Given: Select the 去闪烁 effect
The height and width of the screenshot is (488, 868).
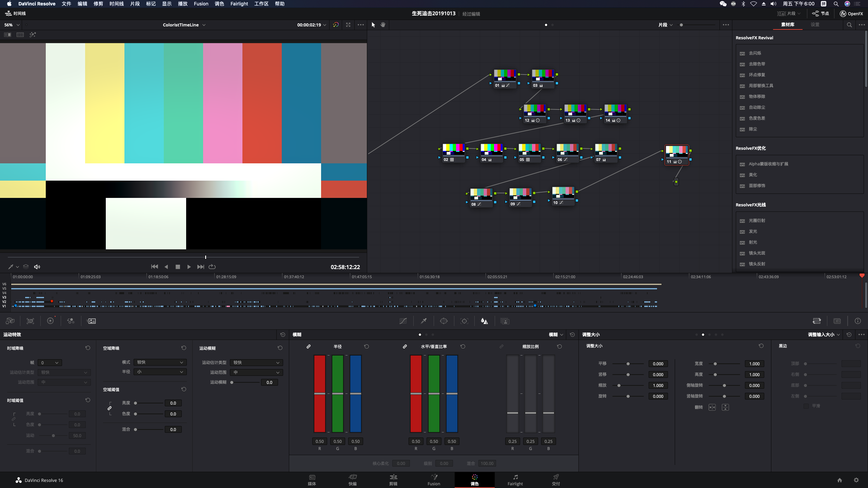Looking at the screenshot, I should (x=755, y=53).
